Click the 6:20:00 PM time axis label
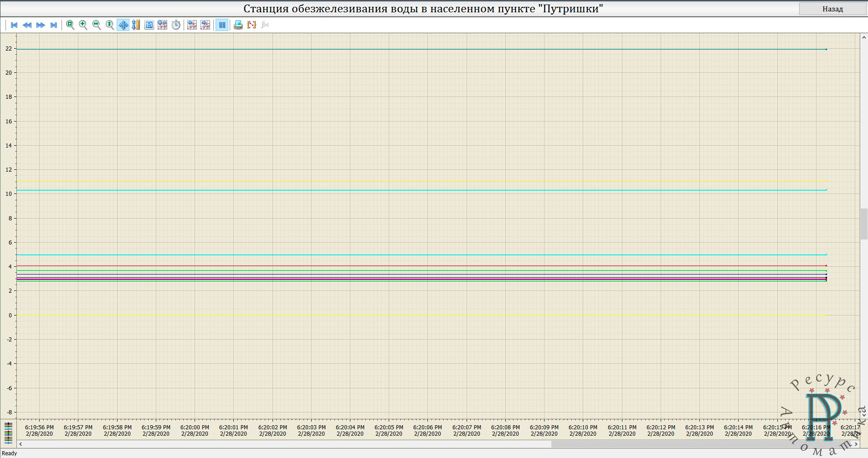868x458 pixels. [x=195, y=427]
